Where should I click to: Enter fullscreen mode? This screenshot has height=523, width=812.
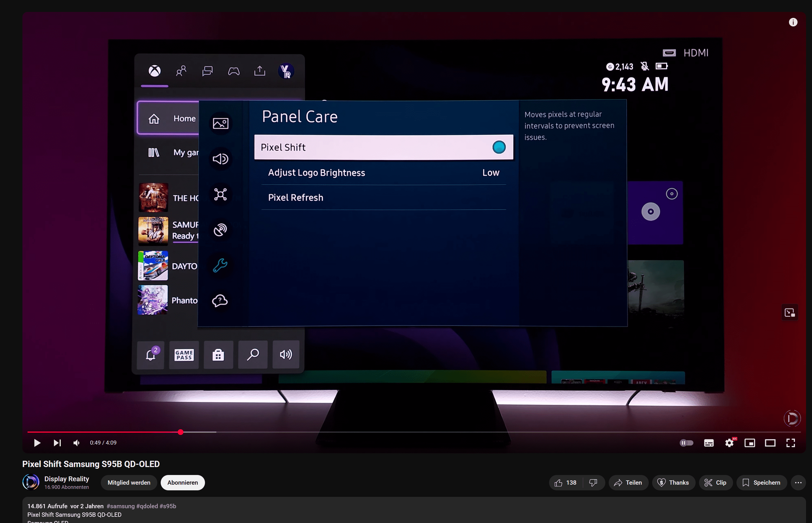click(x=791, y=443)
